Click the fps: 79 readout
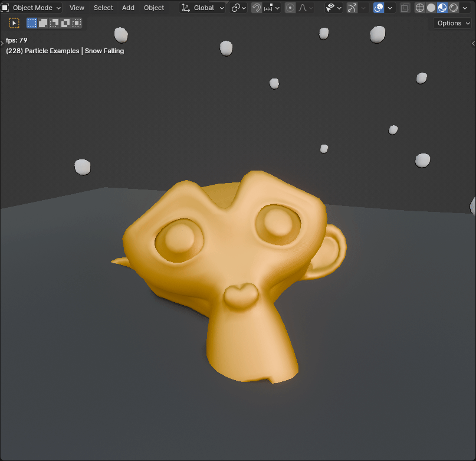 pos(17,40)
